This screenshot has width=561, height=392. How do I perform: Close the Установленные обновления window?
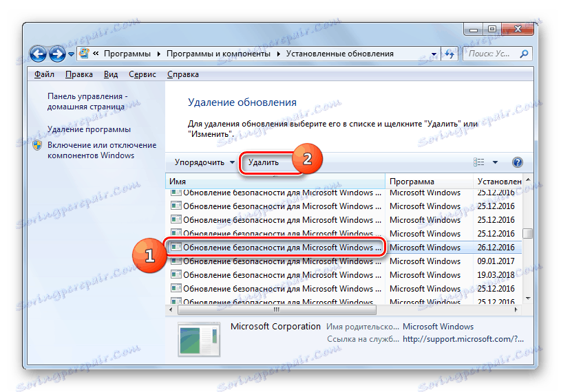[518, 30]
